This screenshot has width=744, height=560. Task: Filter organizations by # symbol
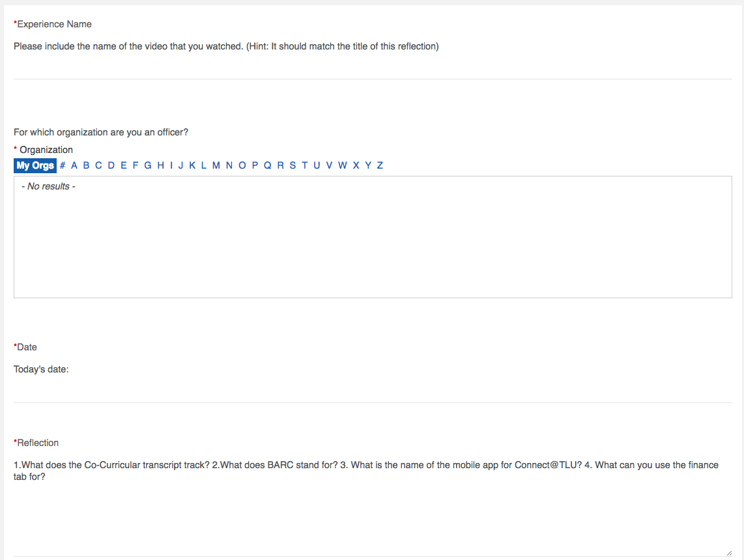pos(63,165)
